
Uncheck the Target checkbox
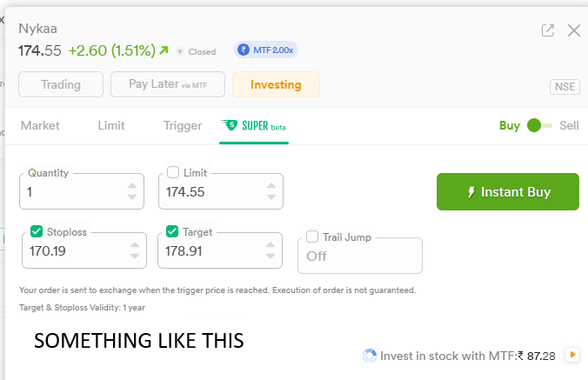[x=172, y=231]
